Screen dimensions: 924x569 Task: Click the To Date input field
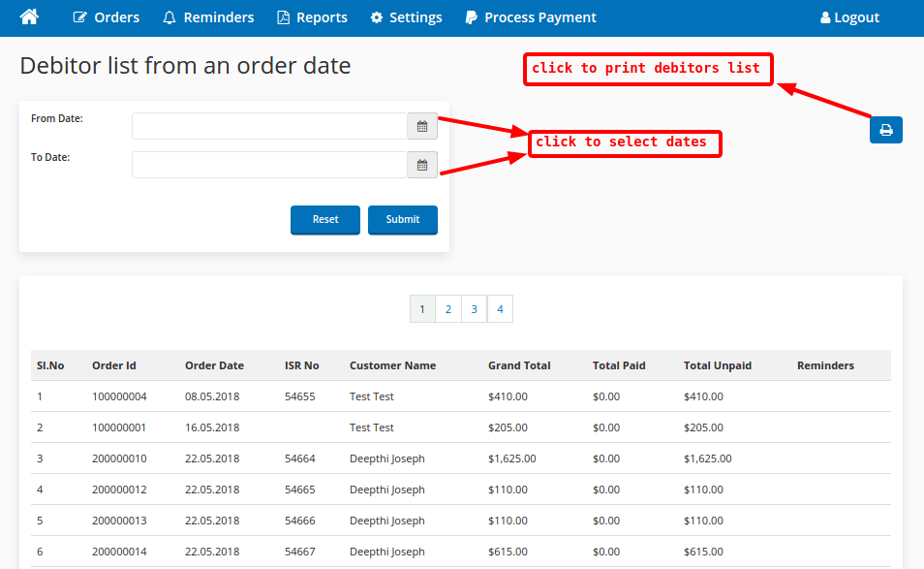pyautogui.click(x=269, y=166)
